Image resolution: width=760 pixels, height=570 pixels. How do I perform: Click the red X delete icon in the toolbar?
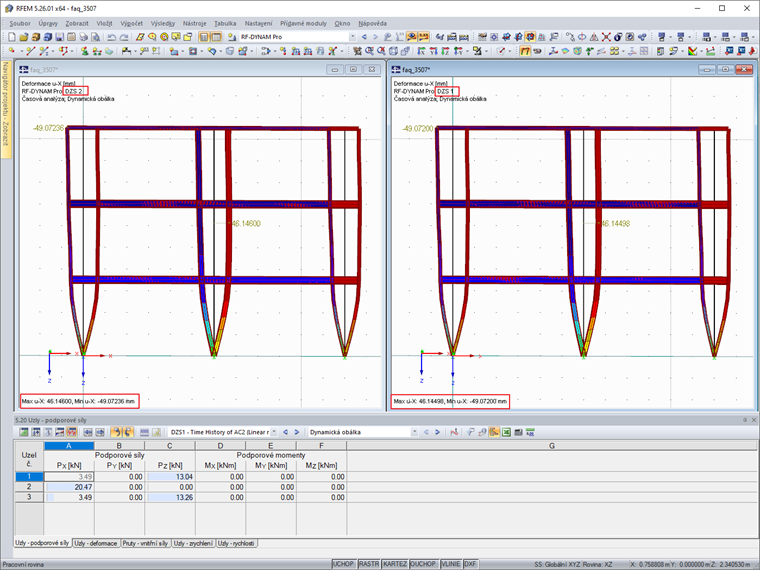[606, 37]
